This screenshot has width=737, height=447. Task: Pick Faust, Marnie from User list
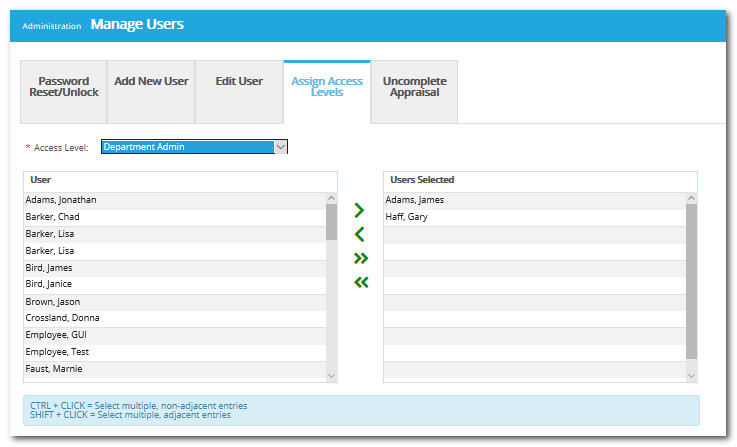tap(174, 369)
